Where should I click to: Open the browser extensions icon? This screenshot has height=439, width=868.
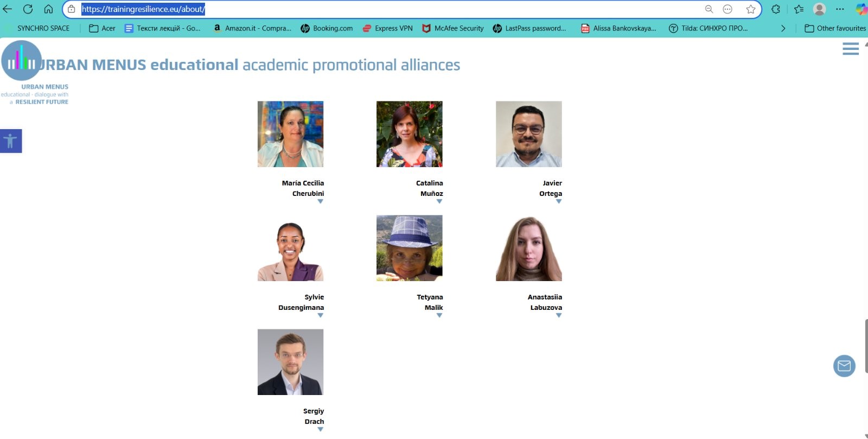coord(776,9)
